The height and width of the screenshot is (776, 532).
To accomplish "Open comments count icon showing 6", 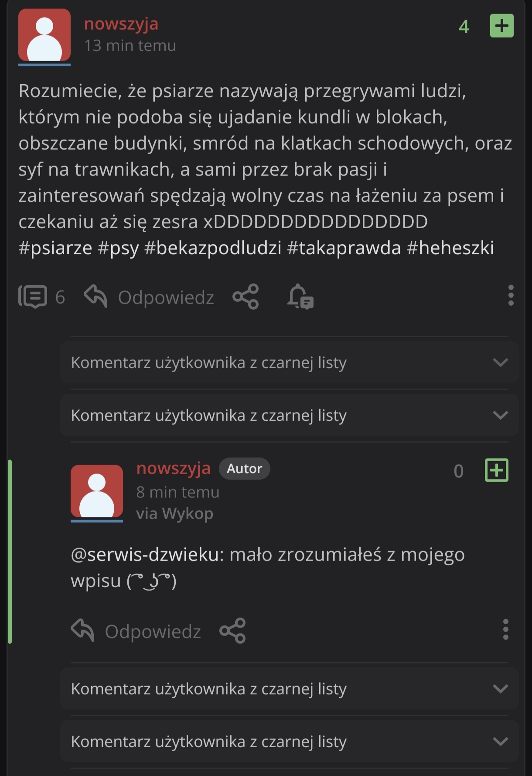I will tap(33, 297).
